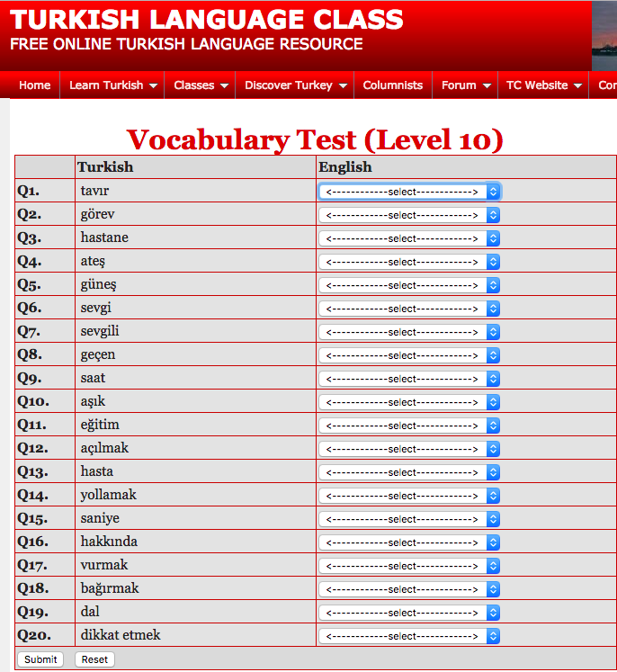Open the Q10 aşık answer dropdown
This screenshot has height=672, width=617.
click(x=409, y=402)
